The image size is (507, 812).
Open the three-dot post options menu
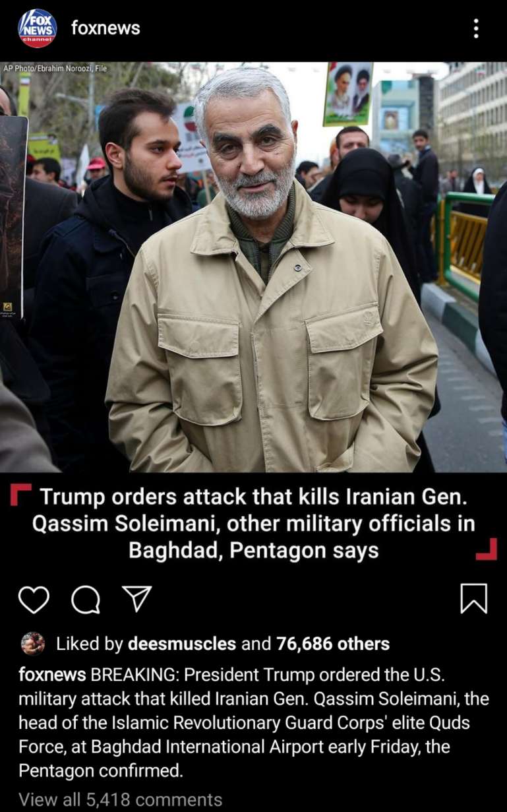(x=476, y=28)
